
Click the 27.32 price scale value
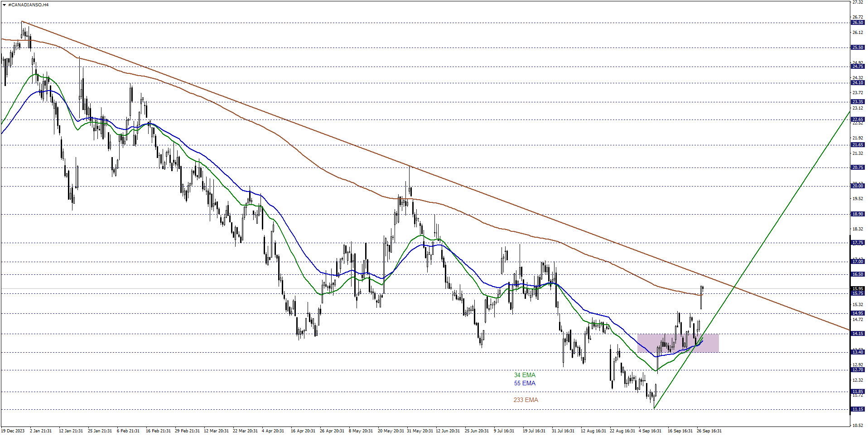(858, 2)
